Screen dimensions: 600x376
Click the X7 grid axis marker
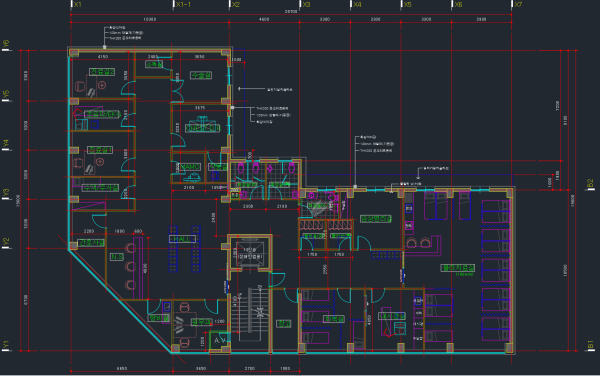(x=518, y=4)
